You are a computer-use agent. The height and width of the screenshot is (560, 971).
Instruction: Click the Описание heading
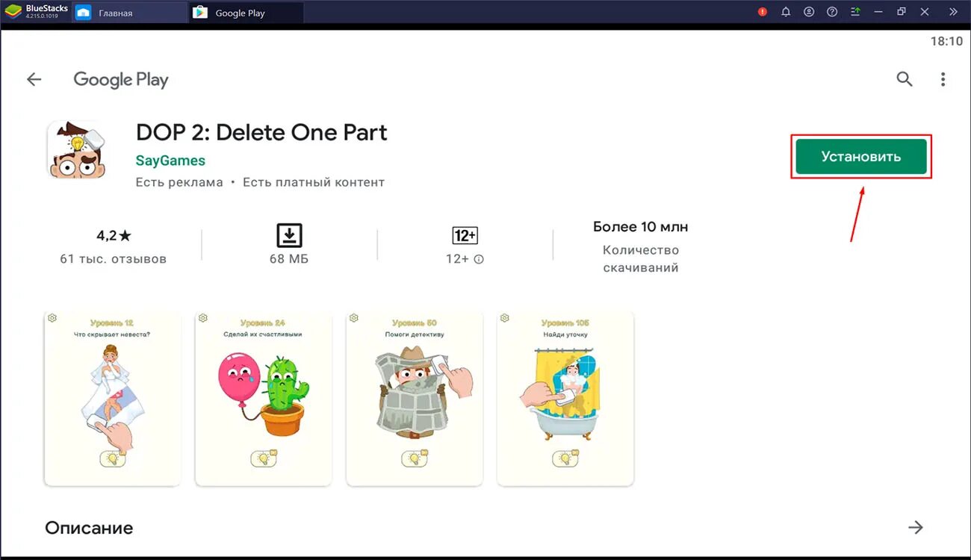pos(89,528)
